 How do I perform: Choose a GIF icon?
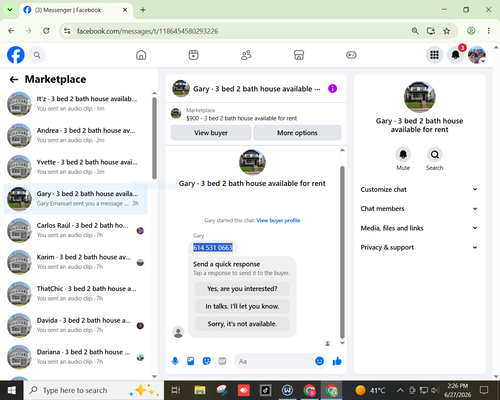(222, 361)
